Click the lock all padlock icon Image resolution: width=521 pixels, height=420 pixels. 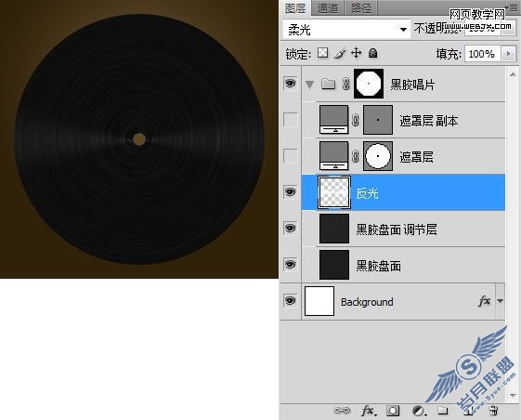(372, 53)
